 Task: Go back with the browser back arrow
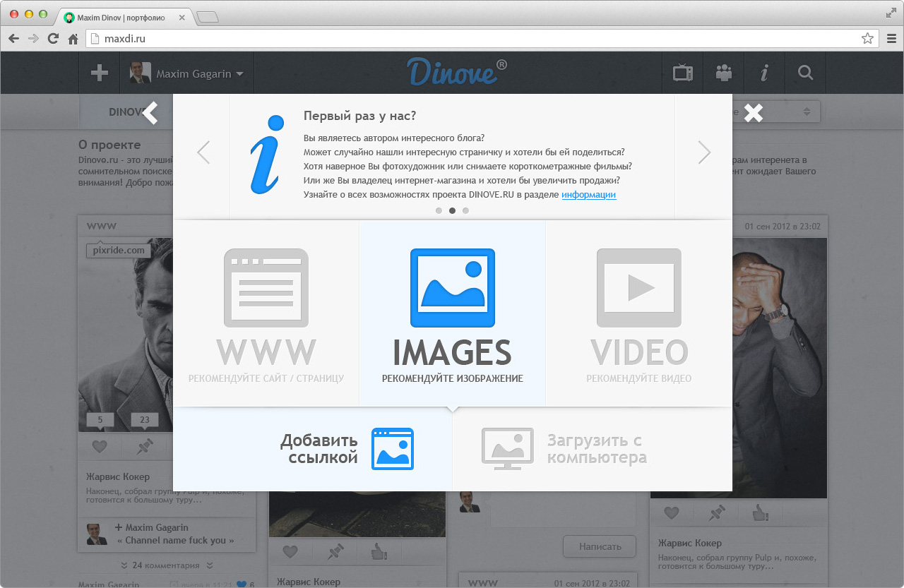(13, 39)
